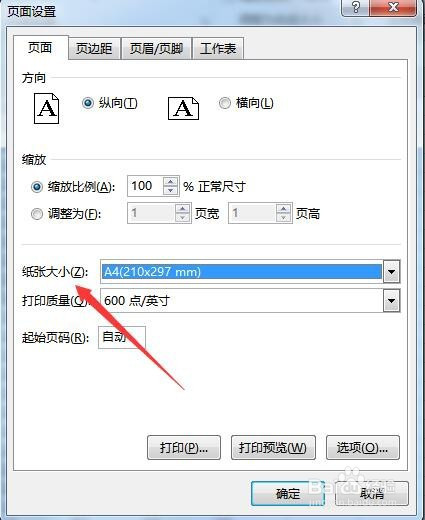
Task: Increase scaling percentage with the up arrow
Action: click(x=171, y=181)
